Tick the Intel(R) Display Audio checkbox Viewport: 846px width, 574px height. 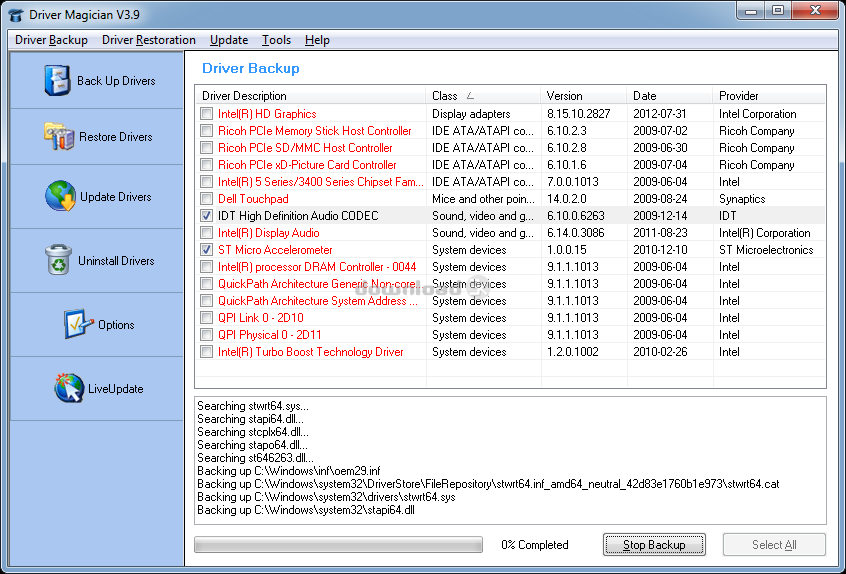(206, 233)
